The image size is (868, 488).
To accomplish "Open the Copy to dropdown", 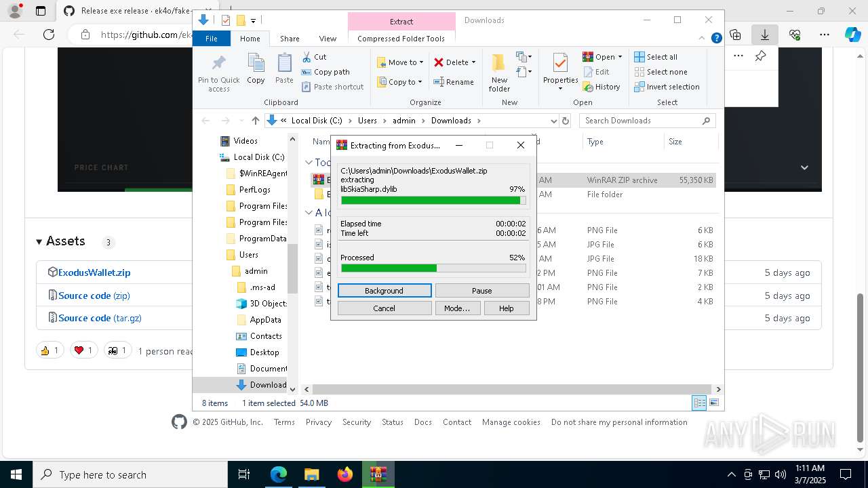I will click(x=400, y=82).
